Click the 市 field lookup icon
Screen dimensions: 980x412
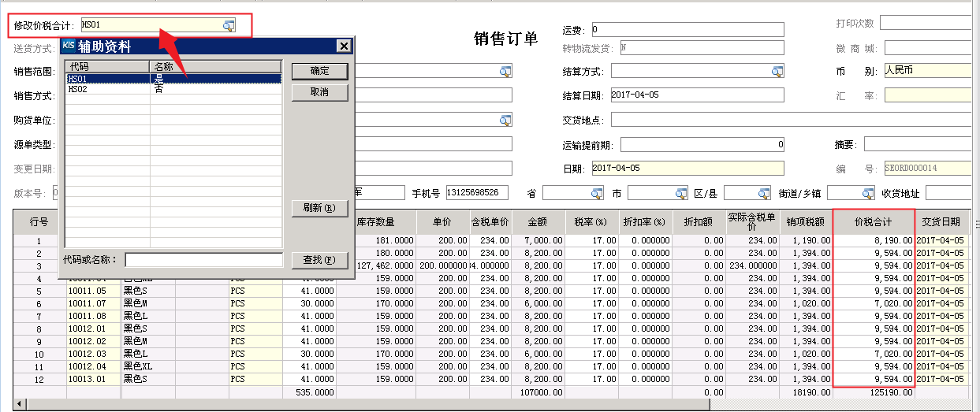click(681, 193)
